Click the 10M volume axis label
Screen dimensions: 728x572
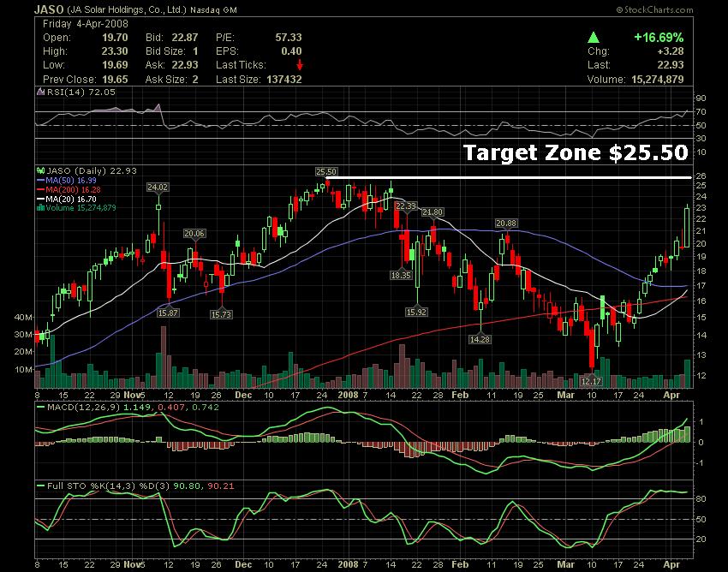pos(24,370)
